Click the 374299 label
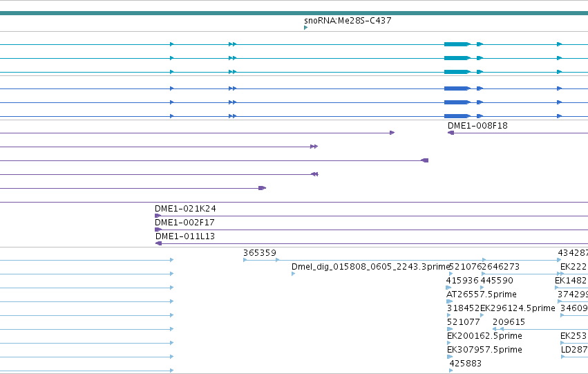Image resolution: width=588 pixels, height=374 pixels. (x=573, y=294)
